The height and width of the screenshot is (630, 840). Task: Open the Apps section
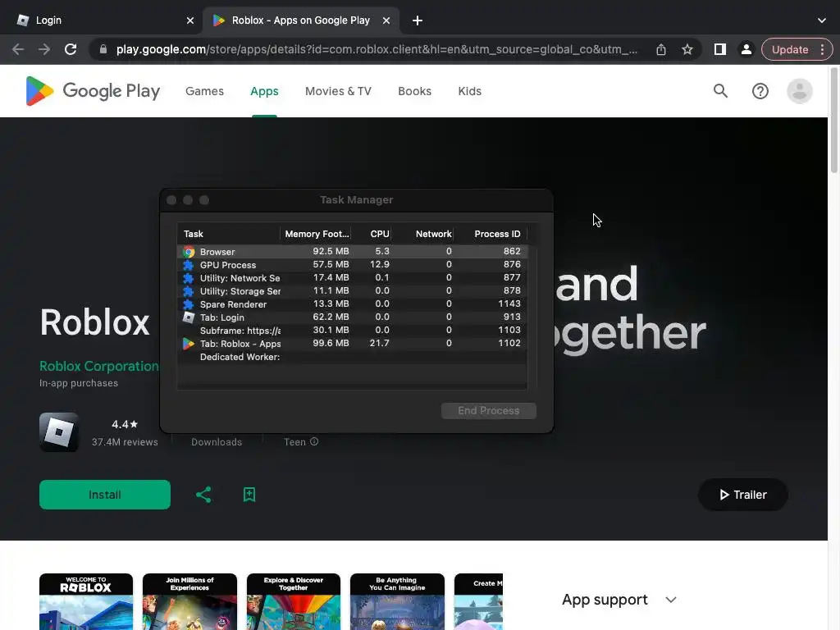pyautogui.click(x=264, y=91)
